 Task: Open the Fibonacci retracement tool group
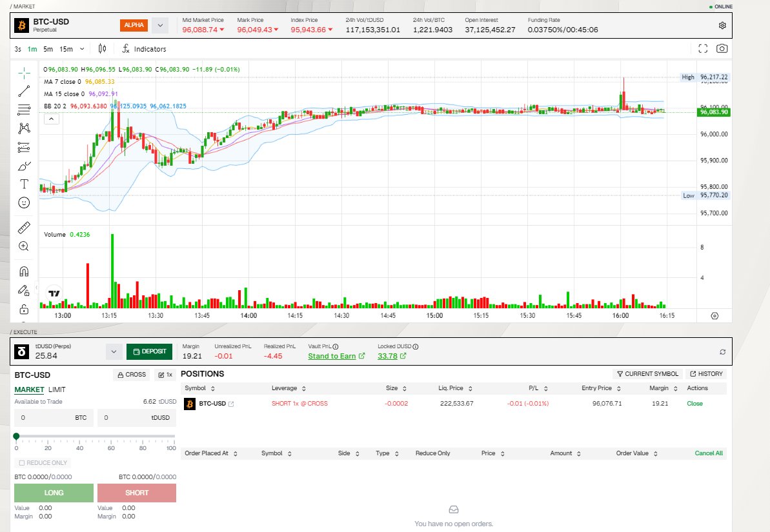pyautogui.click(x=24, y=110)
